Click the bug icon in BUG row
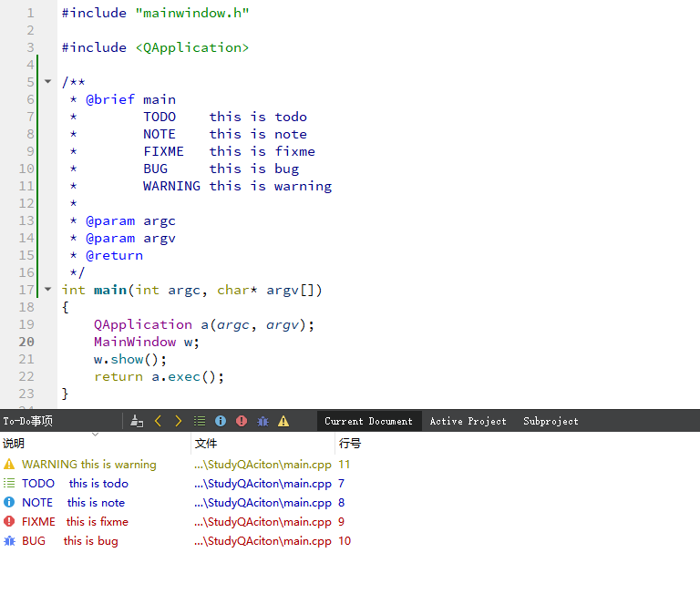 click(x=9, y=541)
